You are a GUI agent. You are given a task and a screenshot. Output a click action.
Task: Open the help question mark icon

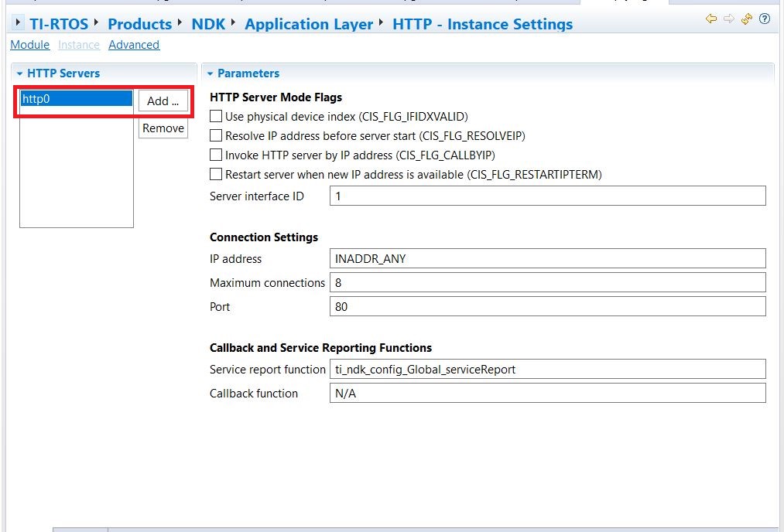(x=765, y=19)
